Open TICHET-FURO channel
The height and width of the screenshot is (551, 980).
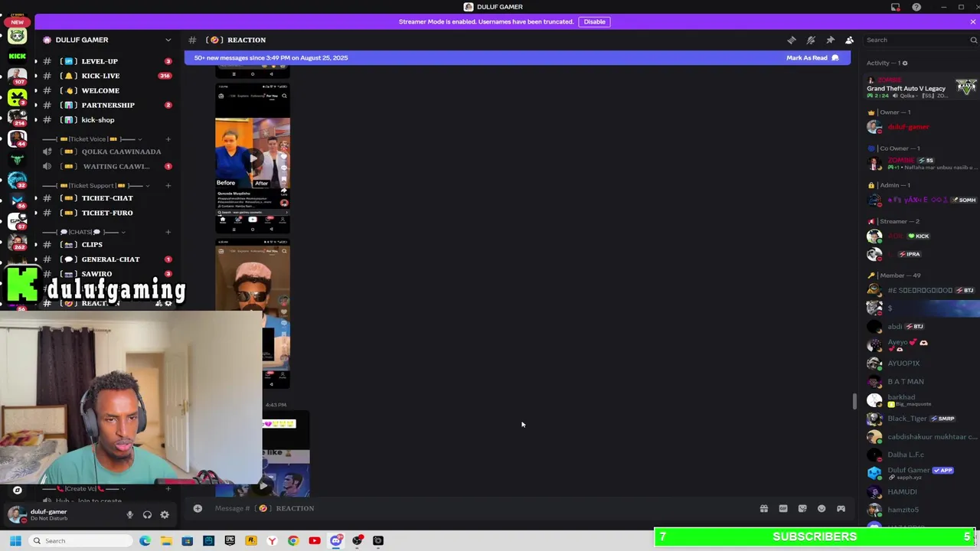(107, 213)
